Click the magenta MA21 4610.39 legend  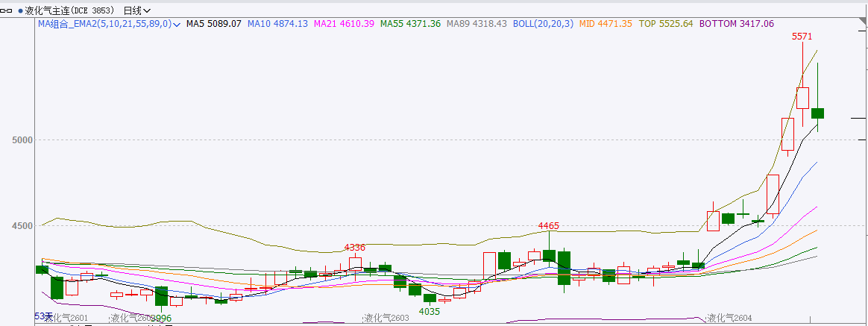click(344, 24)
